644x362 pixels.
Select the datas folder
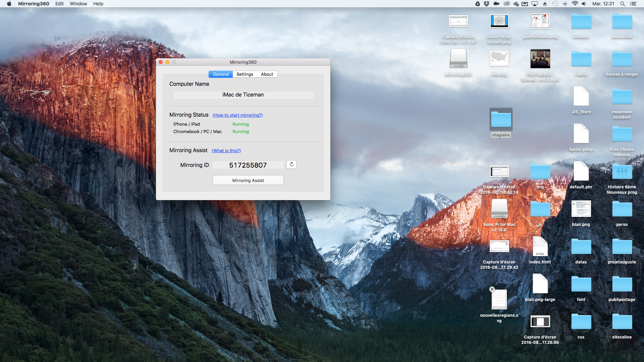tap(581, 247)
